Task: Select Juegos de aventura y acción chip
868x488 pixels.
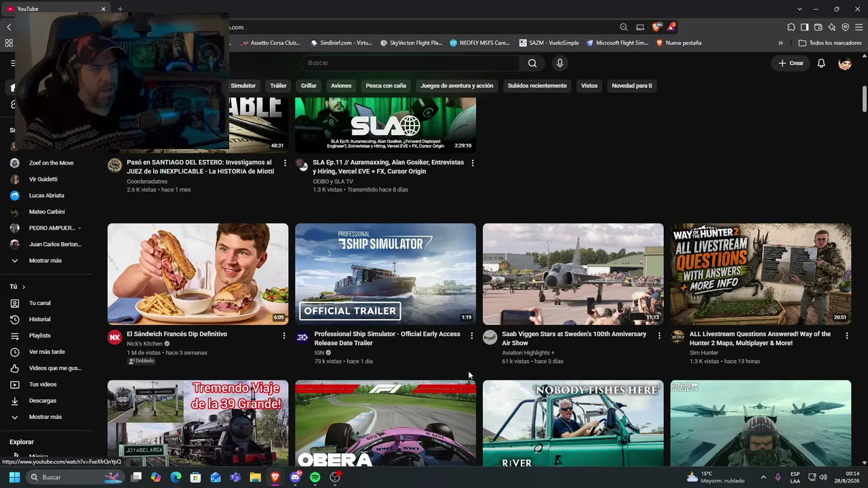Action: tap(457, 85)
